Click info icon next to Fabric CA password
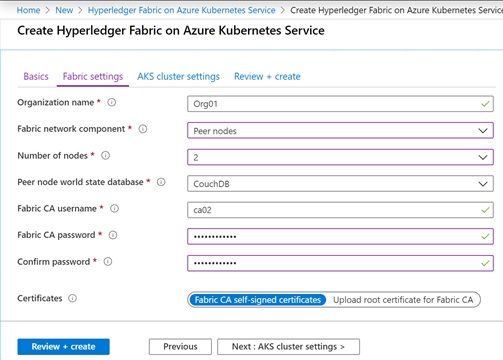This screenshot has width=503, height=360. tap(113, 235)
